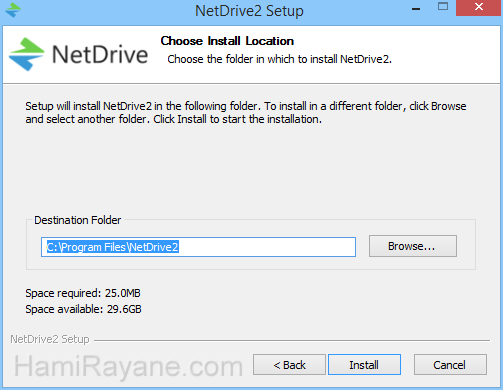
Task: Click the 'Choose Install Location' heading
Action: click(227, 41)
